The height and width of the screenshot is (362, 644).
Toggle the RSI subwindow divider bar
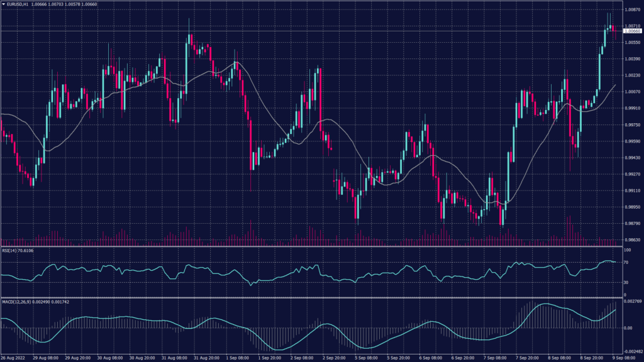click(314, 246)
